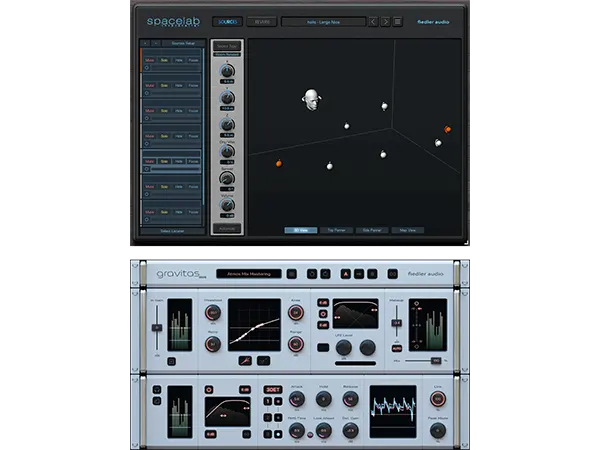The height and width of the screenshot is (450, 600).
Task: Click the Knee knob in Gravitas
Action: [295, 313]
